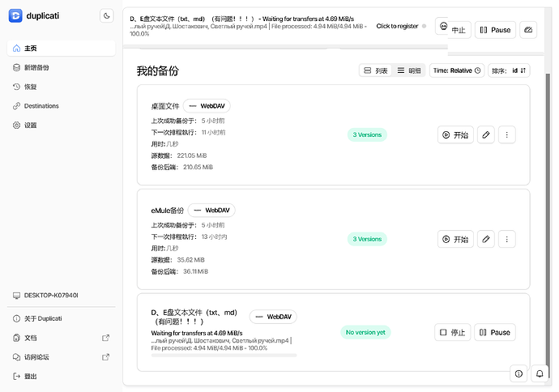Viewport: 559px width, 392px height.
Task: Click the 3 Versions badge of eMule备份
Action: coord(367,239)
